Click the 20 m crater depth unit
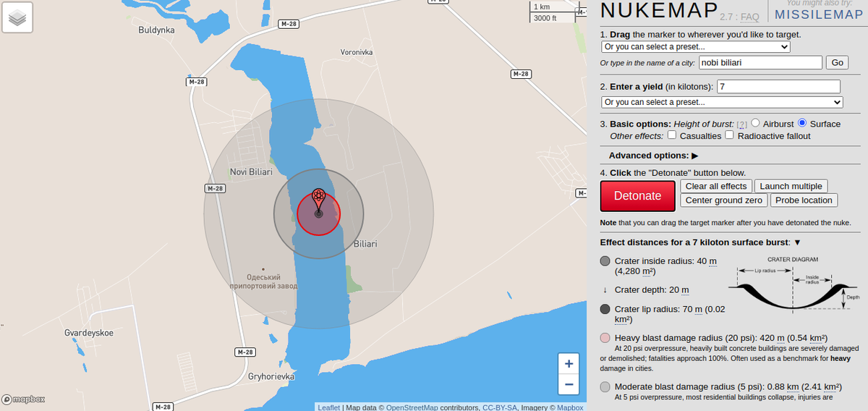868x411 pixels. (x=684, y=290)
